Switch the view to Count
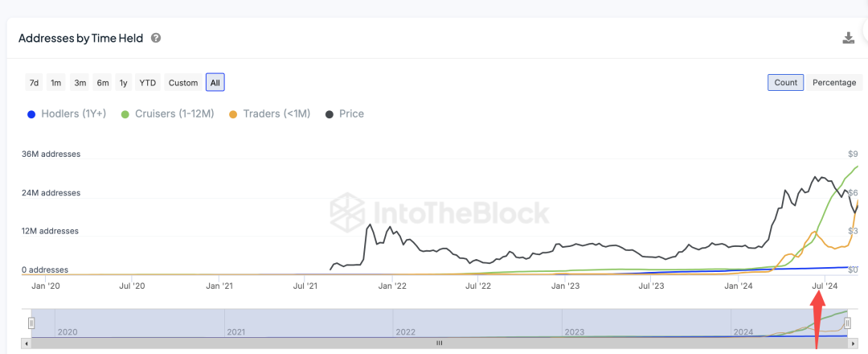This screenshot has height=354, width=868. [x=785, y=82]
